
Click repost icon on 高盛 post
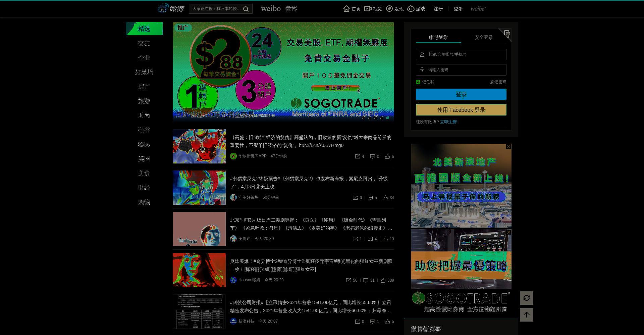(358, 156)
